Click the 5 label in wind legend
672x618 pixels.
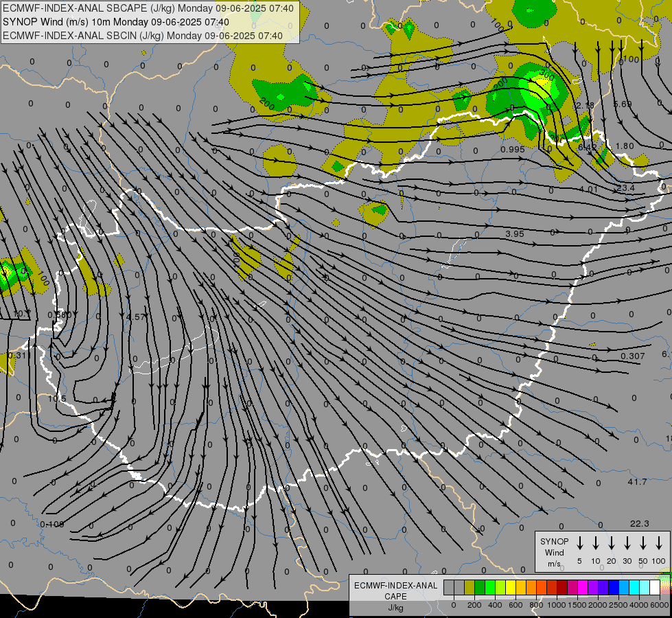pos(579,561)
